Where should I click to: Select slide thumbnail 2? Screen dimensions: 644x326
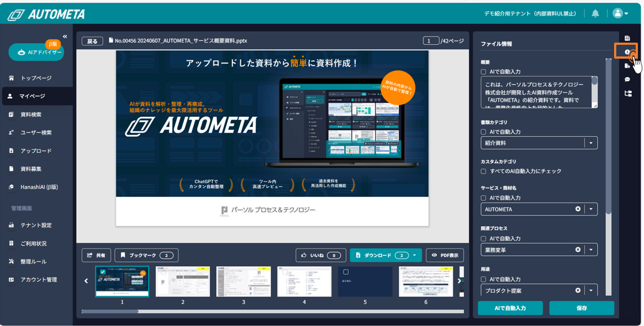pyautogui.click(x=183, y=281)
